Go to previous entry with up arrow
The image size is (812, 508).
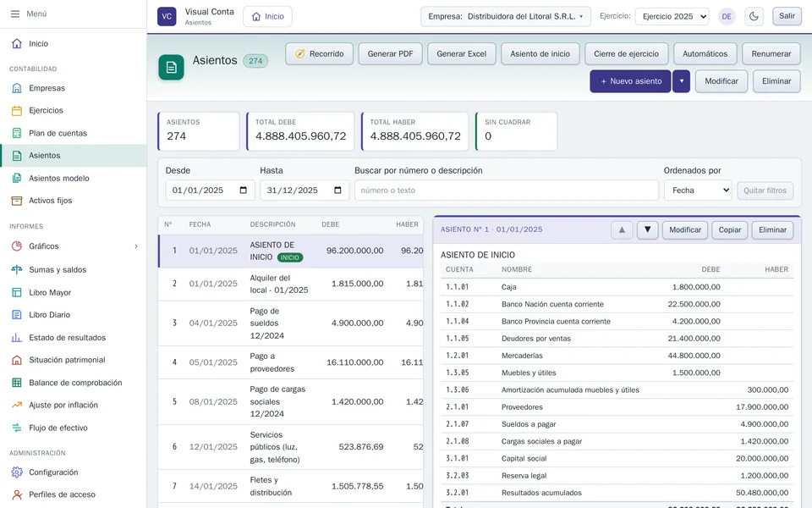coord(622,229)
